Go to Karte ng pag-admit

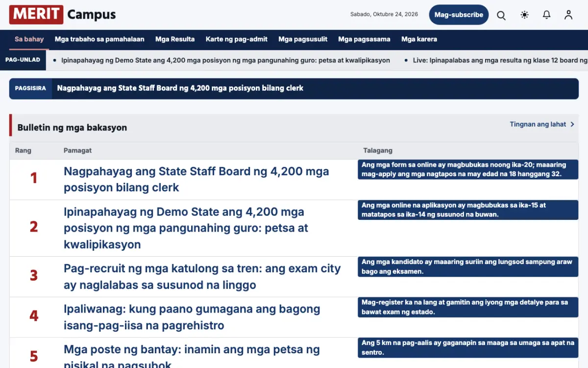coord(237,39)
